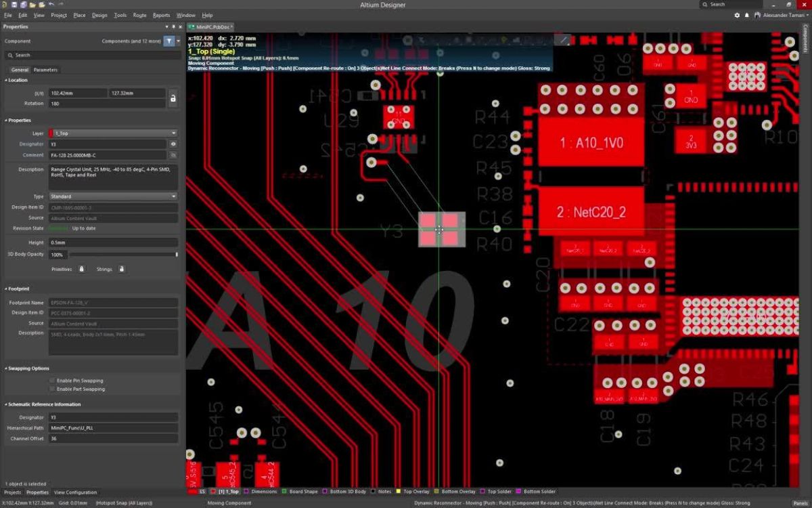Click the Primitives lock icon
The height and width of the screenshot is (508, 812).
tap(81, 269)
